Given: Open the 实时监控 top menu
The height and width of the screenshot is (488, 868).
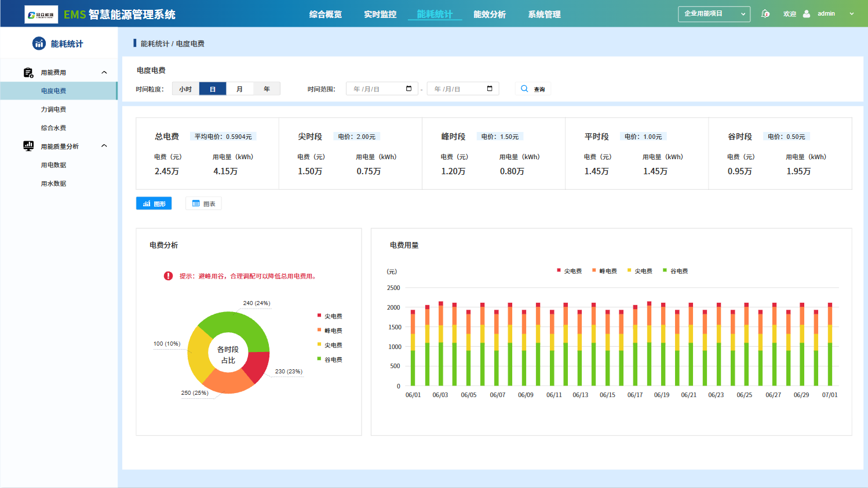Looking at the screenshot, I should (x=380, y=14).
